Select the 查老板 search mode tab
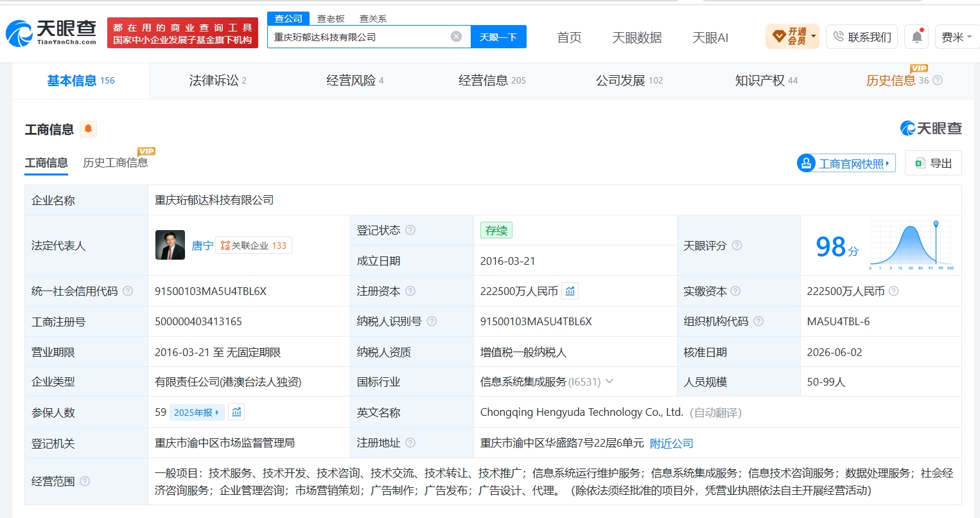Image resolution: width=980 pixels, height=518 pixels. coord(331,19)
